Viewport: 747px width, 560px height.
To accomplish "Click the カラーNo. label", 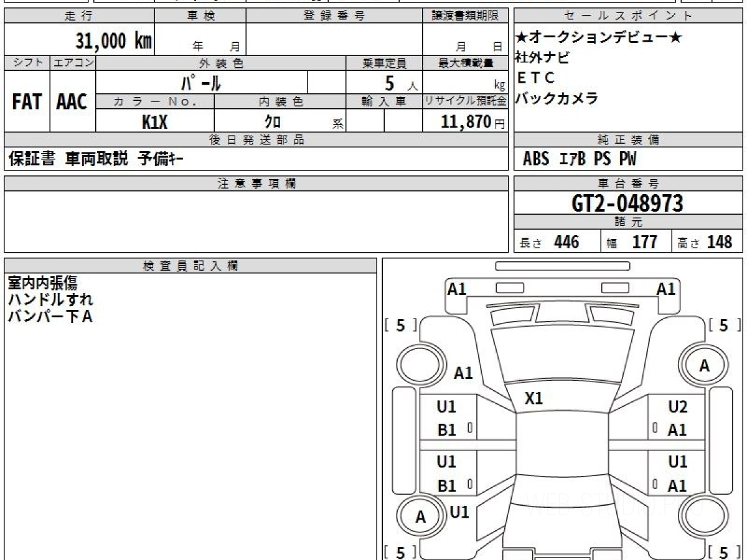I will pos(155,101).
